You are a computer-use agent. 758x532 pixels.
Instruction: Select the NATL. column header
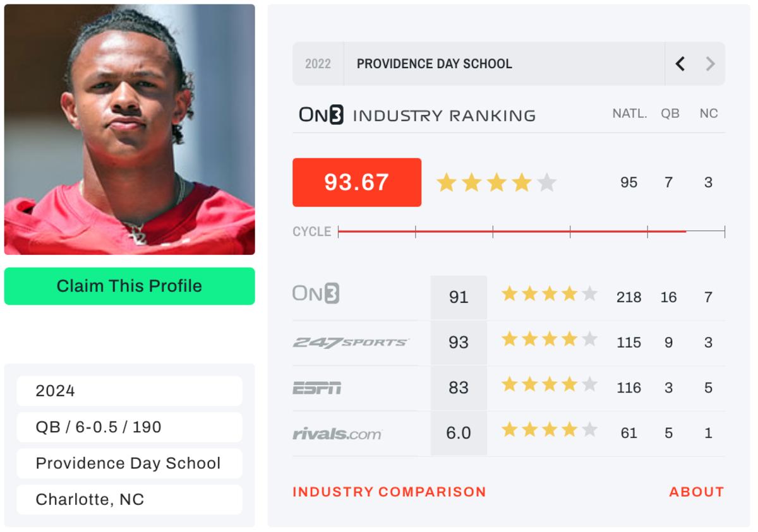tap(630, 114)
